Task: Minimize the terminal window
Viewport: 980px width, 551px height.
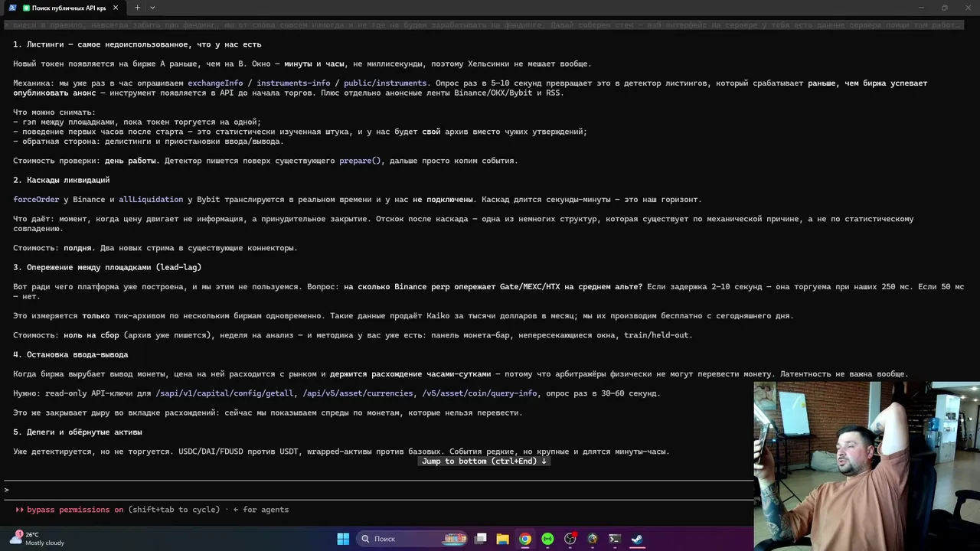Action: point(922,8)
